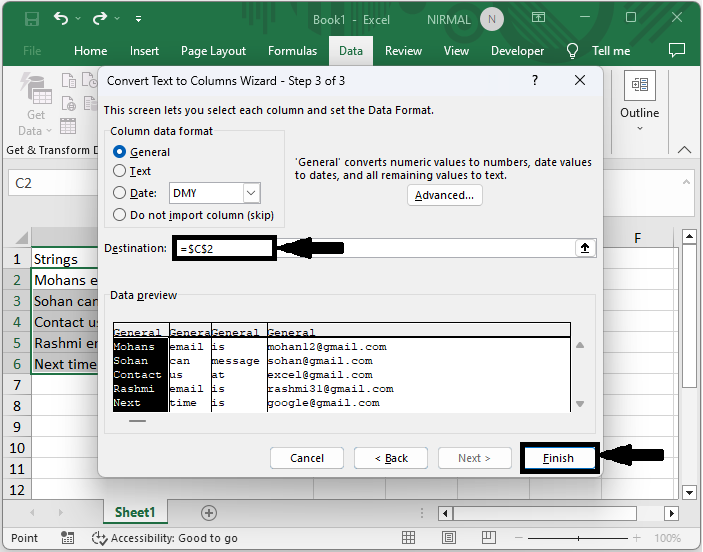
Task: Click the collapse dialog range selector icon
Action: (x=585, y=248)
